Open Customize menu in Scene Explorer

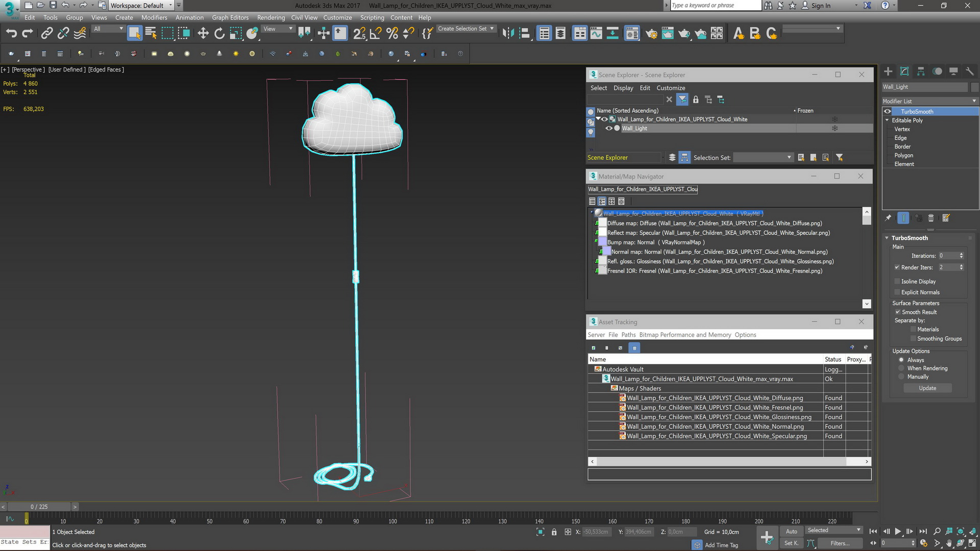click(x=671, y=88)
